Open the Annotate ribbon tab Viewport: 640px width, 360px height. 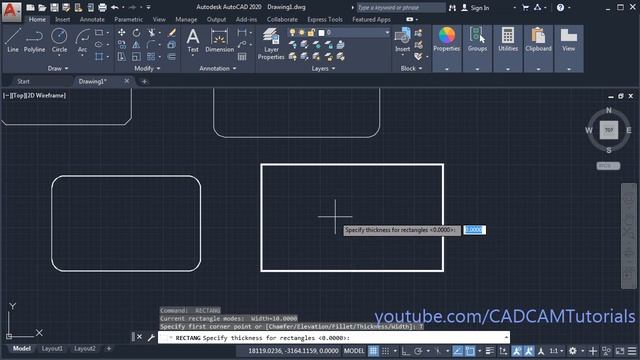[92, 19]
